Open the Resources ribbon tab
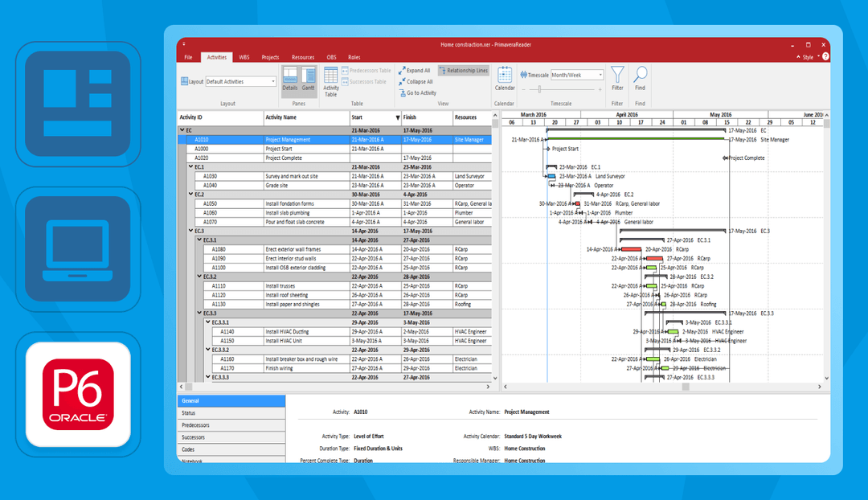This screenshot has width=868, height=500. (303, 57)
